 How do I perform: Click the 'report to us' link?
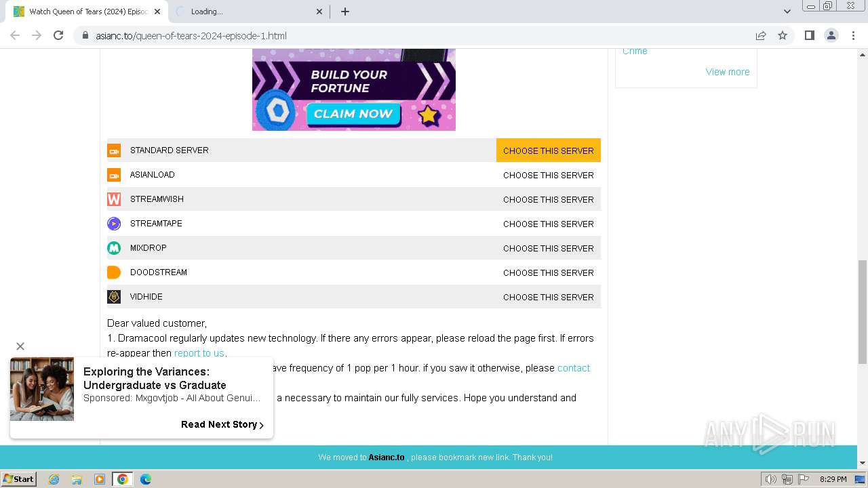199,353
